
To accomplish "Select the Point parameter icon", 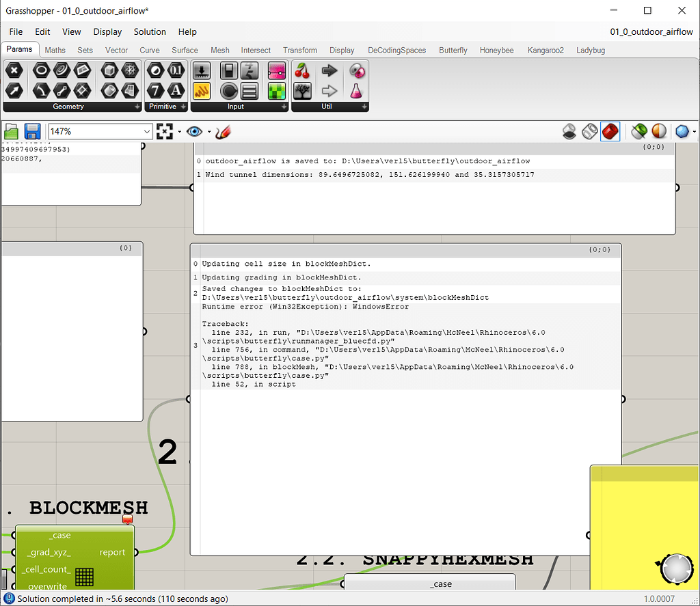I will [x=14, y=70].
